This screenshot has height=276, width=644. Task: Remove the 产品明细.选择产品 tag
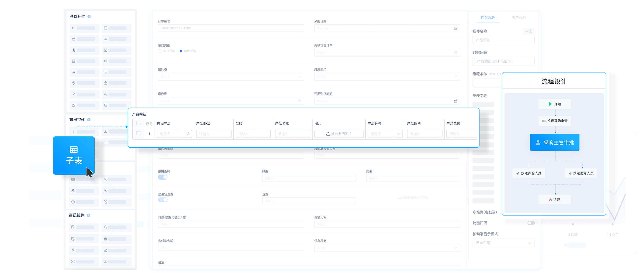point(509,61)
